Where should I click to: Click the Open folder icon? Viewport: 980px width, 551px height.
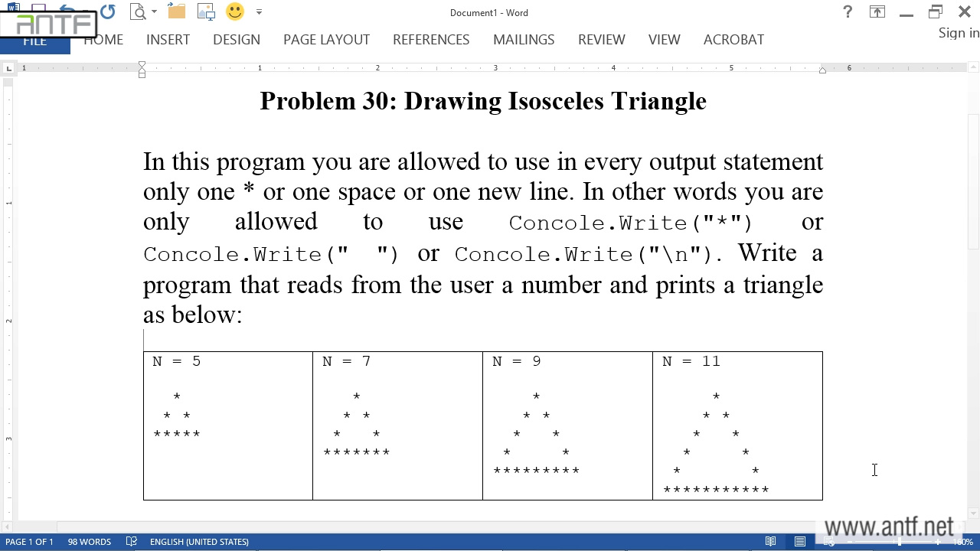click(x=177, y=11)
